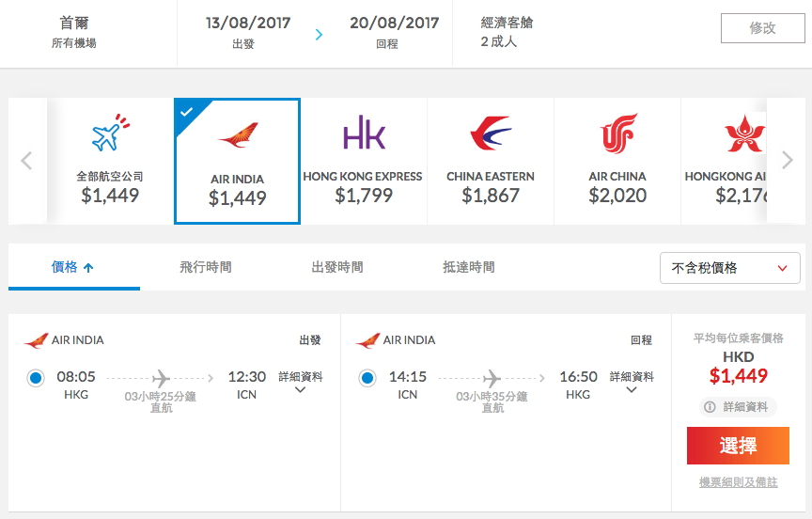Click the $1,799 Hong Kong Express price
Viewport: 812px width, 519px height.
364,196
